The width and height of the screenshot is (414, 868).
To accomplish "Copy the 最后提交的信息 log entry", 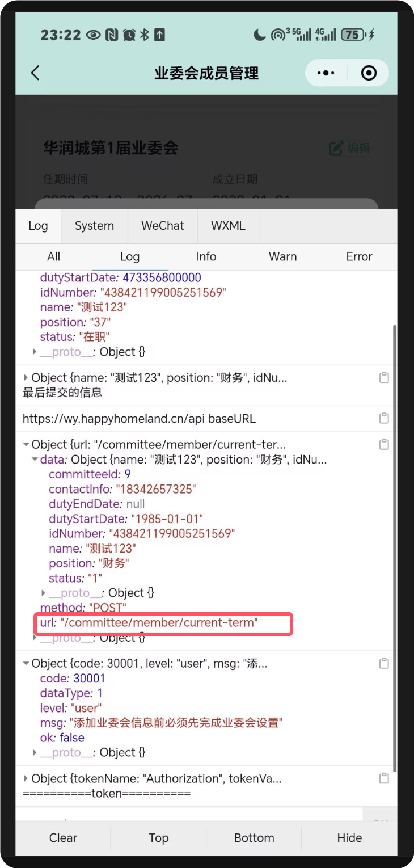I will tap(384, 378).
